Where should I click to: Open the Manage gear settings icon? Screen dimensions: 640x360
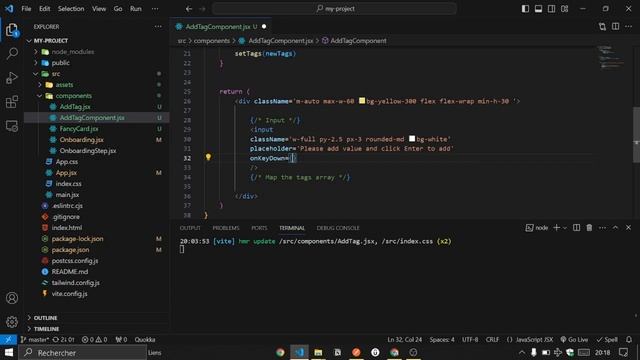(12, 322)
